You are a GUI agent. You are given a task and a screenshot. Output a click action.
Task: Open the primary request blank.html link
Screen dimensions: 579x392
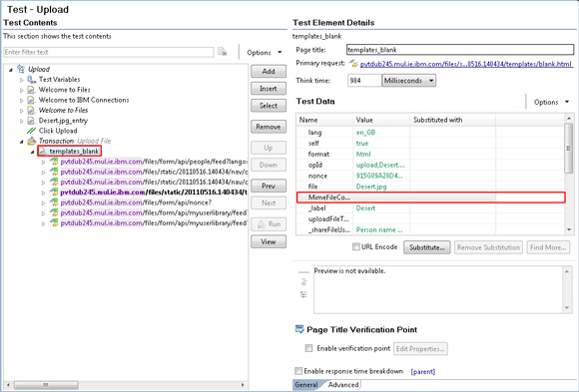point(466,64)
